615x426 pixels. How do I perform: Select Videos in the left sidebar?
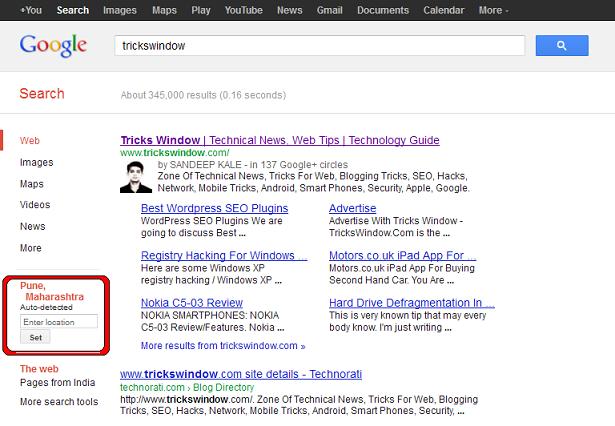(x=35, y=205)
